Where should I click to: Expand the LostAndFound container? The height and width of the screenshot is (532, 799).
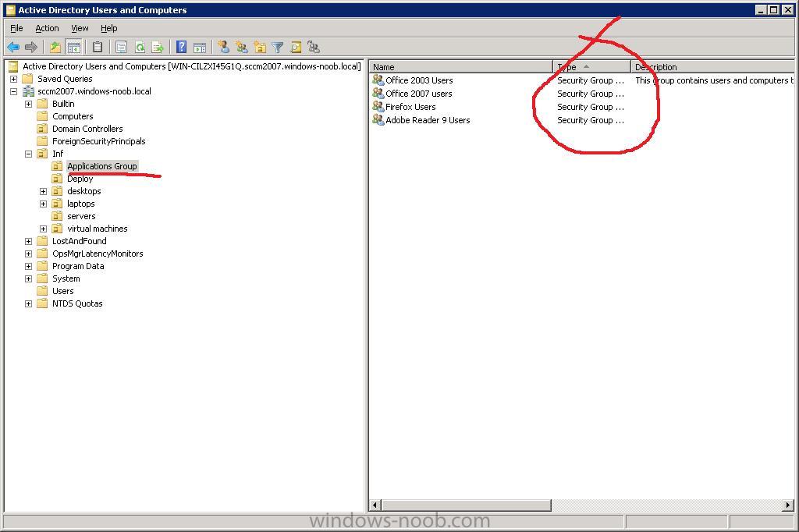[x=29, y=241]
